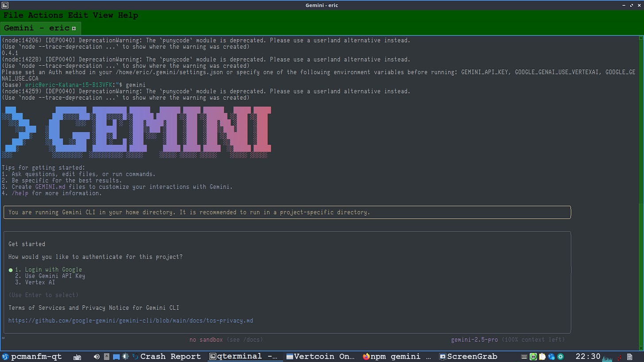Open the File menu
The image size is (644, 362).
point(13,15)
